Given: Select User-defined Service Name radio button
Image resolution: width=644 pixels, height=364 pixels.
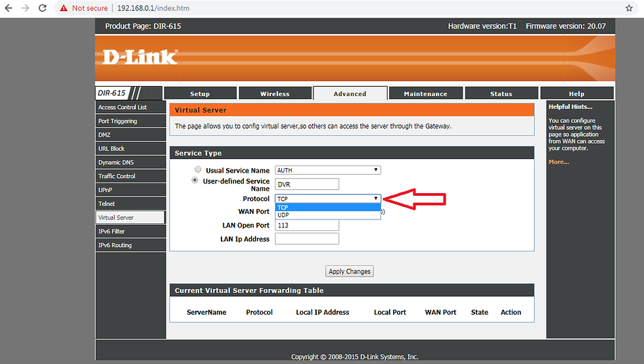Looking at the screenshot, I should 195,180.
